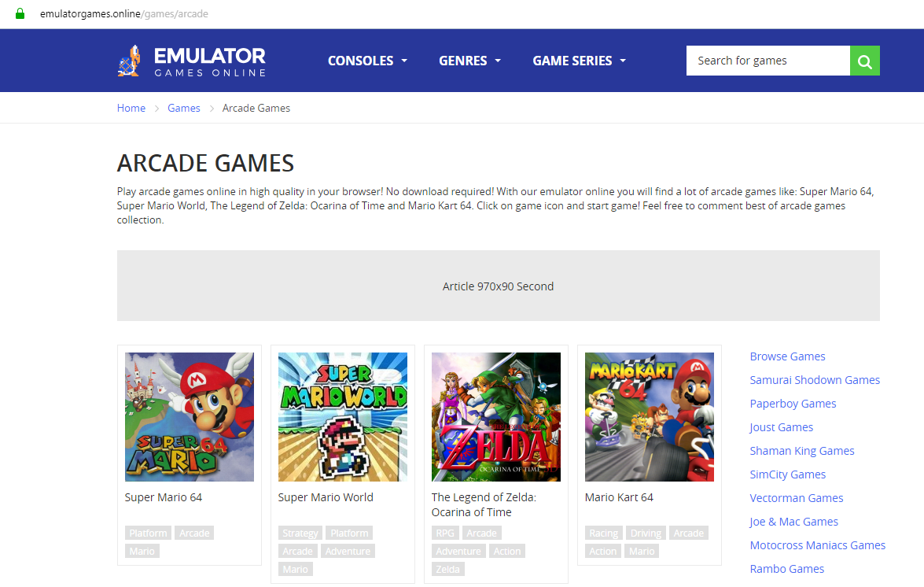Open the Super Mario 64 game thumbnail
The image size is (924, 587).
[x=190, y=416]
